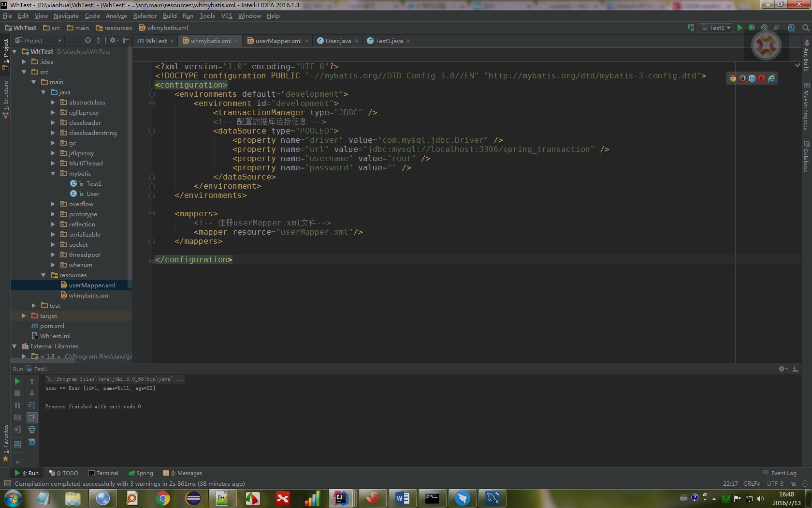The height and width of the screenshot is (508, 812).
Task: Open file preview in Chrome browser icon
Action: [x=733, y=78]
